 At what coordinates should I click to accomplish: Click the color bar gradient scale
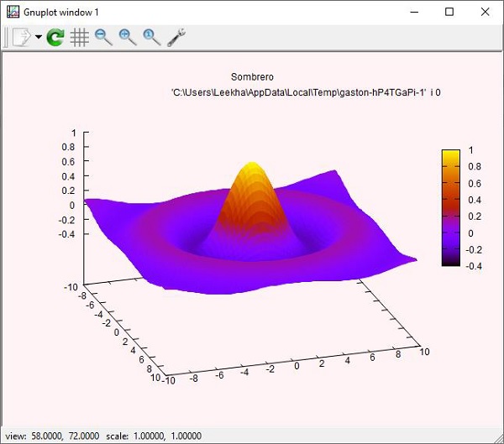[x=450, y=207]
